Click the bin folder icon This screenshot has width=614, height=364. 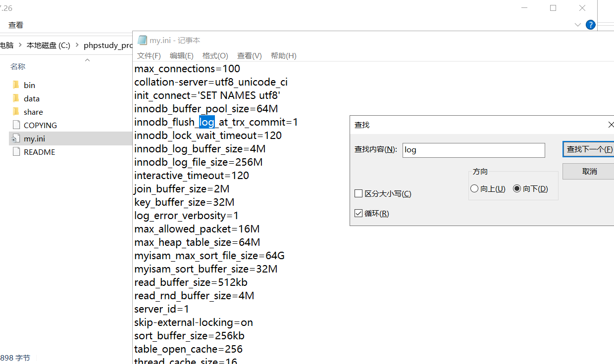point(15,85)
